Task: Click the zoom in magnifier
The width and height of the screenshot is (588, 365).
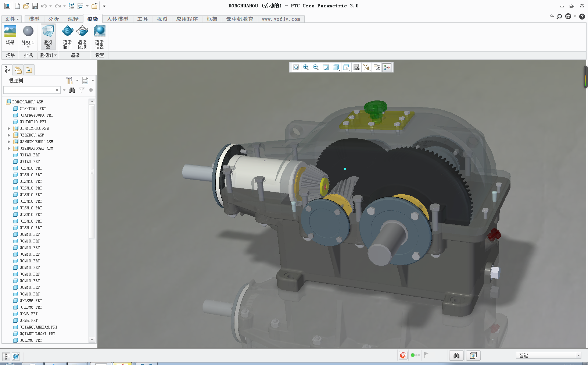Action: (306, 67)
